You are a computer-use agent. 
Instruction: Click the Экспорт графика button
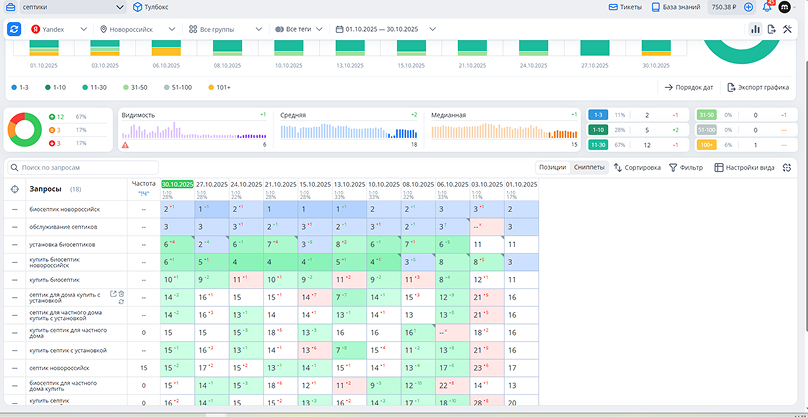pos(758,88)
